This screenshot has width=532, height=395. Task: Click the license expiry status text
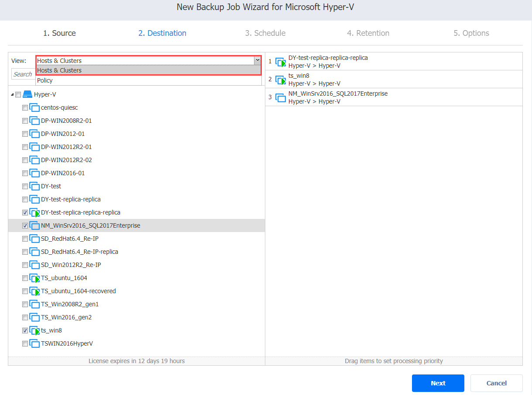pyautogui.click(x=137, y=361)
